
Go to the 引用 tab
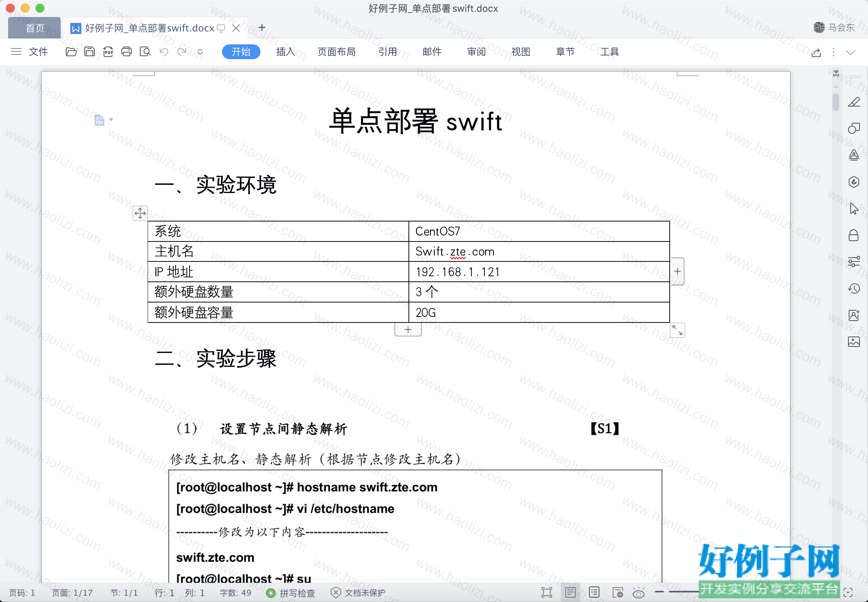[387, 52]
